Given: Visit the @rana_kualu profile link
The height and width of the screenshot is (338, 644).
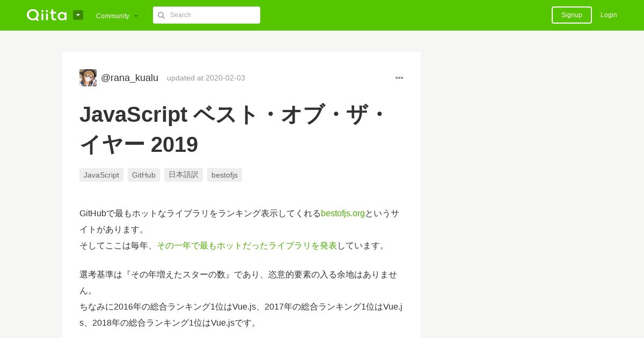Looking at the screenshot, I should 129,78.
